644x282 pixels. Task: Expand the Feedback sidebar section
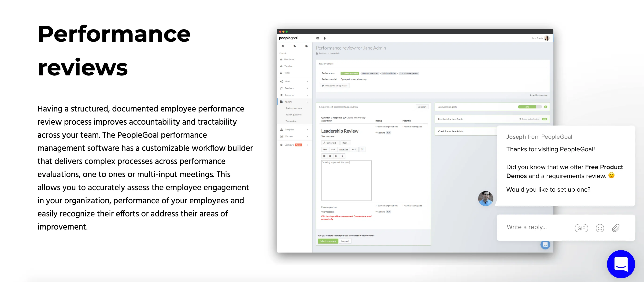(x=294, y=88)
